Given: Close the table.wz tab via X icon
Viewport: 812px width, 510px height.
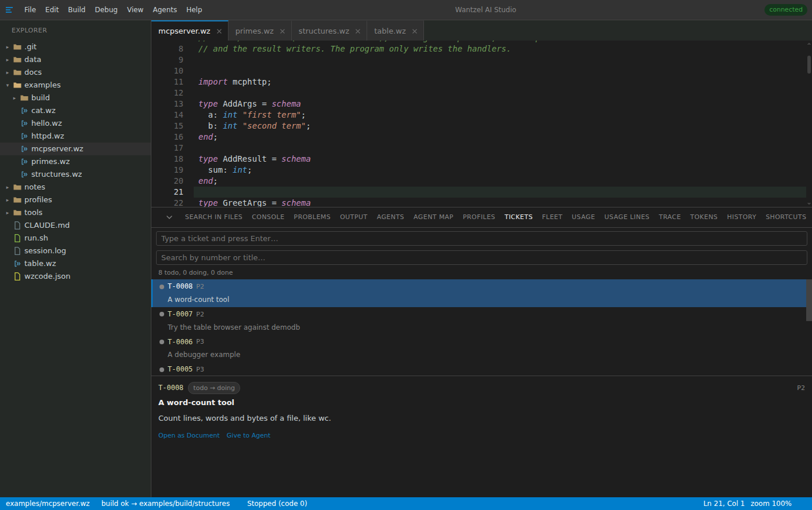Looking at the screenshot, I should pyautogui.click(x=415, y=31).
